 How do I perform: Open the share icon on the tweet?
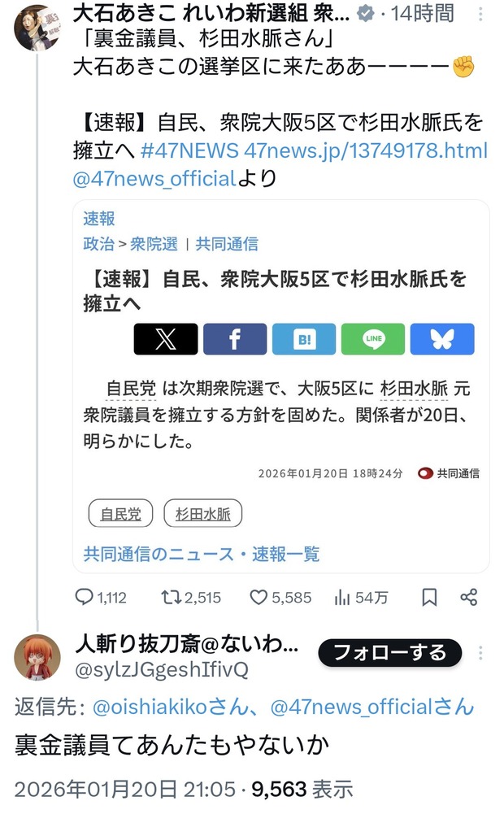pos(469,597)
